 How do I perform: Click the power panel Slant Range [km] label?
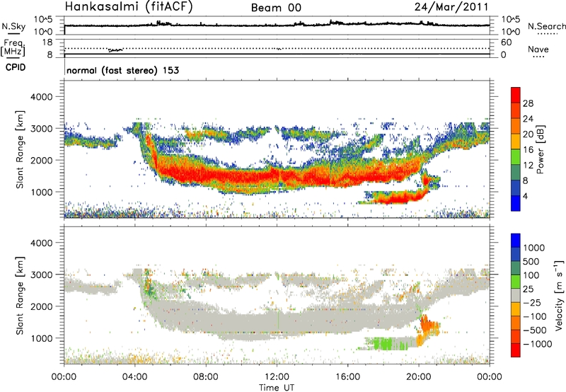(20, 149)
